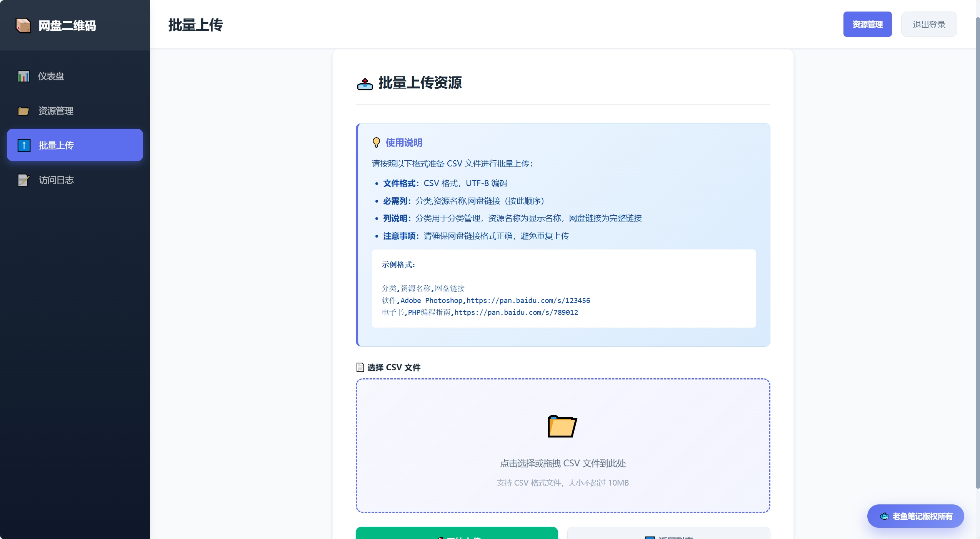Click the open folder icon in drop zone

(562, 426)
